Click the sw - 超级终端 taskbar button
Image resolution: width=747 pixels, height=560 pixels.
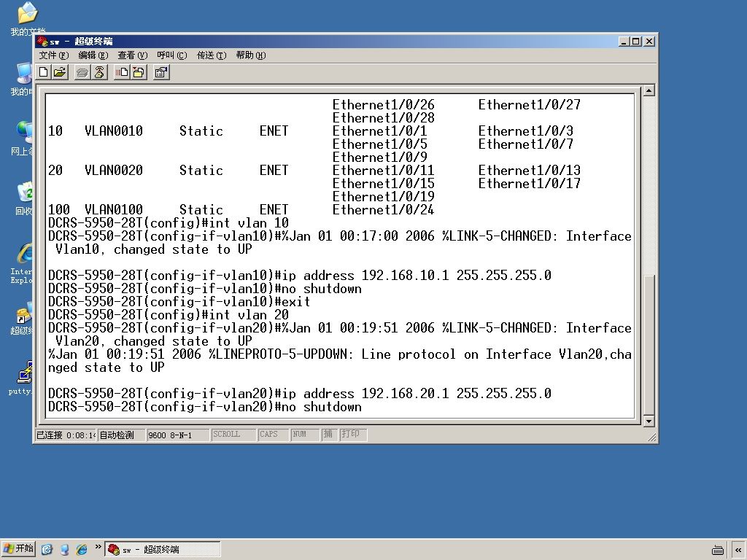163,550
